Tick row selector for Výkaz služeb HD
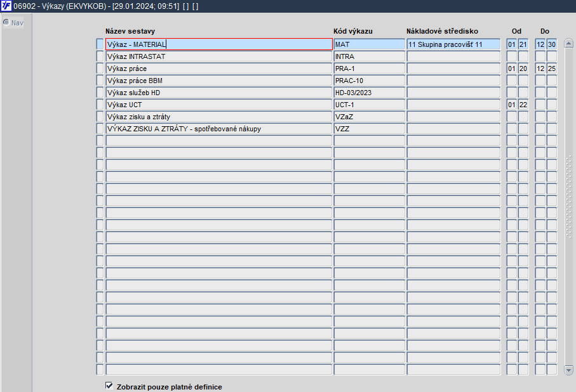 (x=100, y=93)
